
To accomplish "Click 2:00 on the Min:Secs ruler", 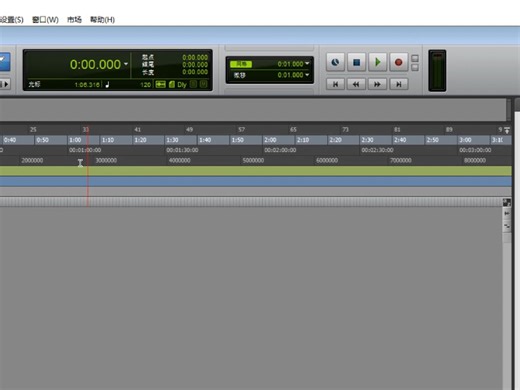I will [x=270, y=140].
